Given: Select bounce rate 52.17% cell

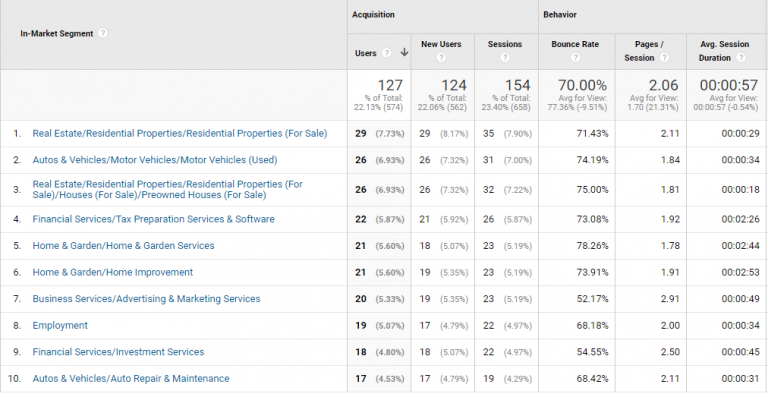Looking at the screenshot, I should coord(593,299).
